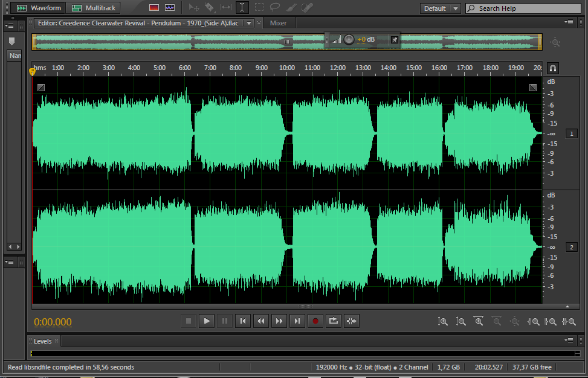Select the Lasso Selection tool

click(275, 7)
